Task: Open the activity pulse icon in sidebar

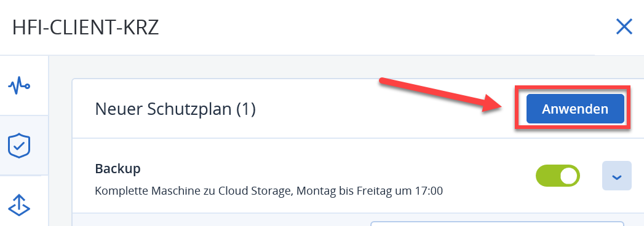Action: 19,87
